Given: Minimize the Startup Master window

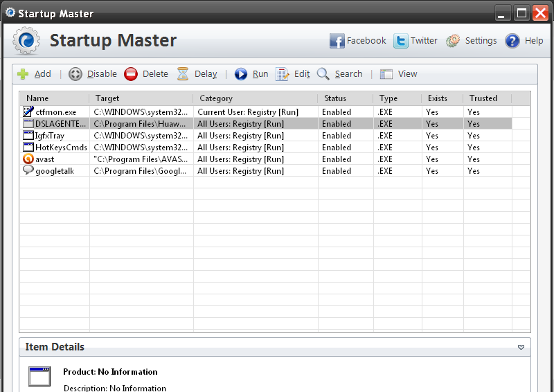Looking at the screenshot, I should (501, 13).
